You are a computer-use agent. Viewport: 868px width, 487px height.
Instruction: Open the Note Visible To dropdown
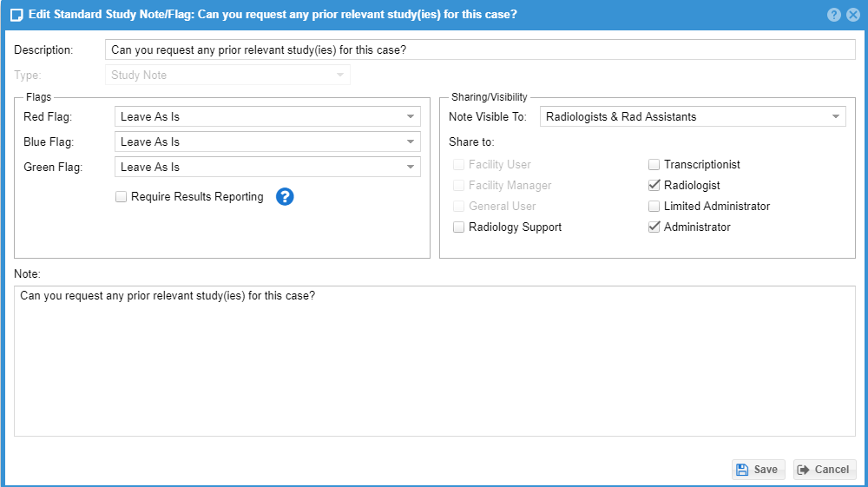pos(693,117)
